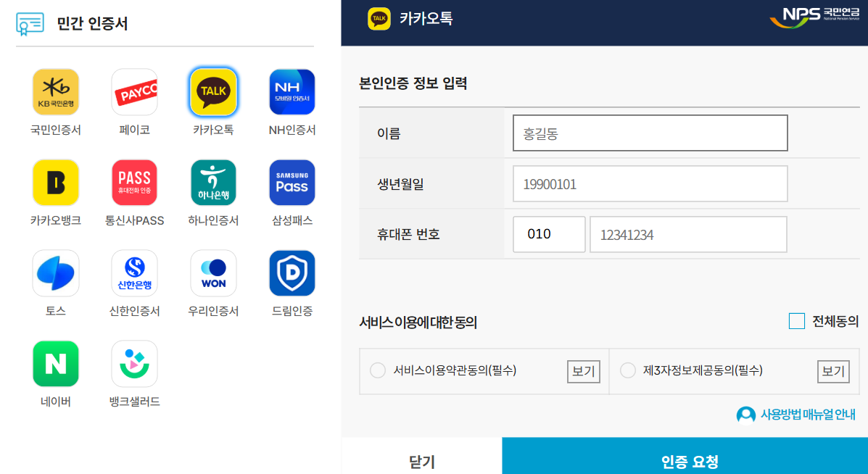The width and height of the screenshot is (868, 474).
Task: Open 보기 for 제3자정보제공동의
Action: (x=833, y=371)
